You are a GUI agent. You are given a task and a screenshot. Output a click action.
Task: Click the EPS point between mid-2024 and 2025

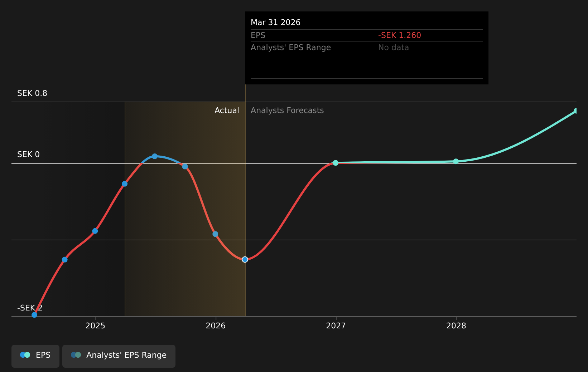65,259
